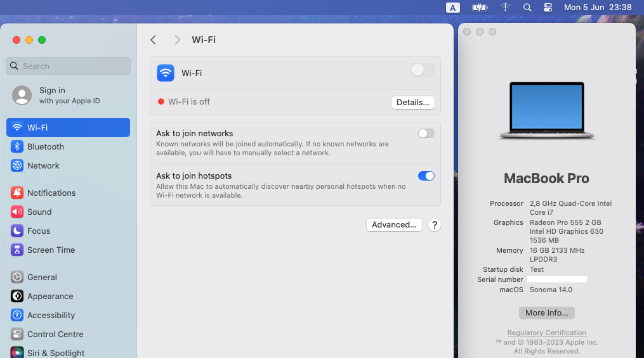Open Notifications bell icon in sidebar

tap(17, 193)
